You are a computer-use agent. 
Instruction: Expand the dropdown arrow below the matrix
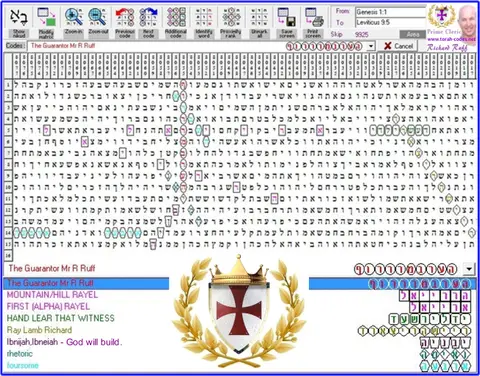(469, 269)
